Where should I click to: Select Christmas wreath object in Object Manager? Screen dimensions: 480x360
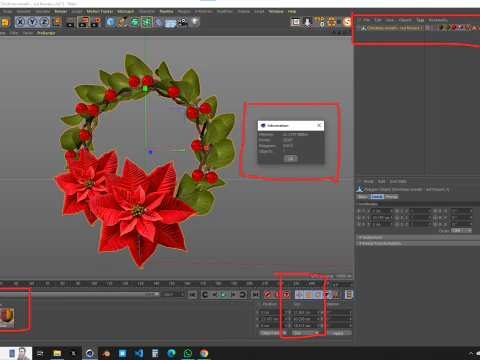point(394,28)
